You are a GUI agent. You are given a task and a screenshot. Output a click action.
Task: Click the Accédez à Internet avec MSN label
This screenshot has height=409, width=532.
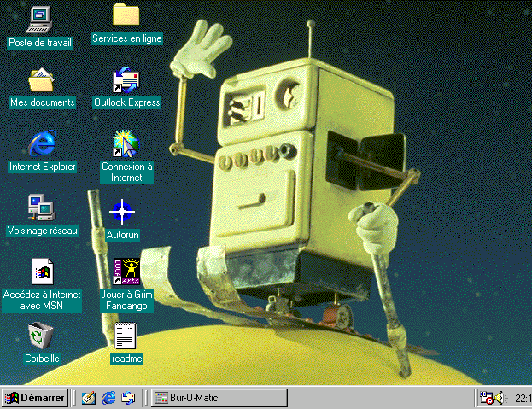[x=42, y=300]
